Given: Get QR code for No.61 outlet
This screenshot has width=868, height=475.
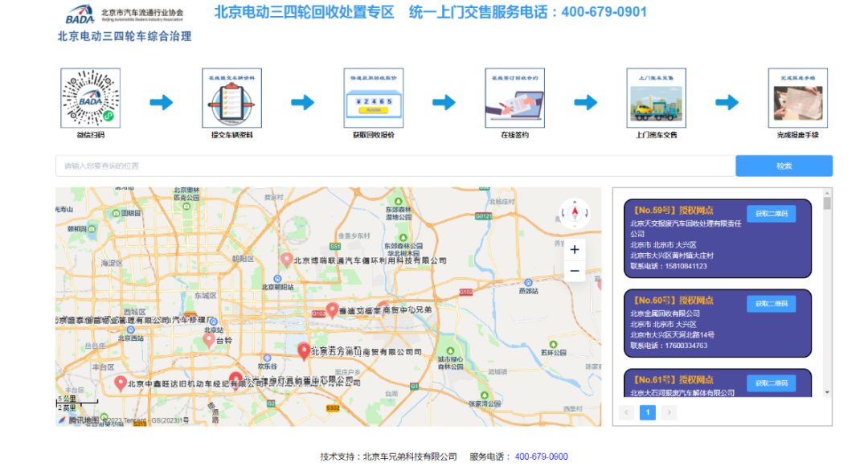Looking at the screenshot, I should coord(771,383).
